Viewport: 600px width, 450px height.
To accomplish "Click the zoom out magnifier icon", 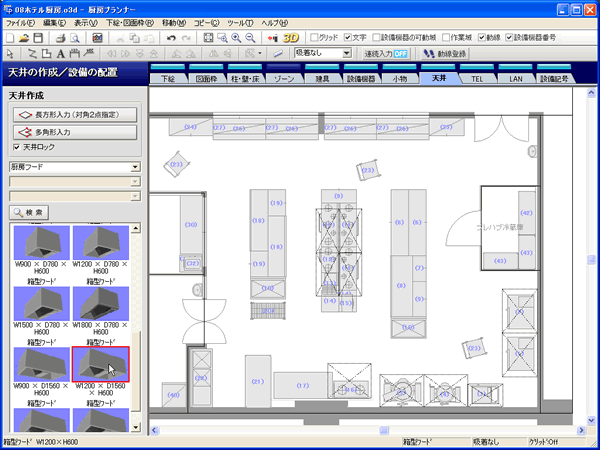I will point(250,37).
